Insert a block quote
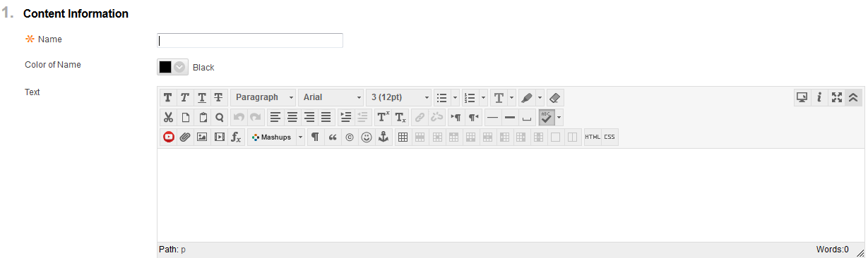Image resolution: width=868 pixels, height=258 pixels. click(332, 137)
